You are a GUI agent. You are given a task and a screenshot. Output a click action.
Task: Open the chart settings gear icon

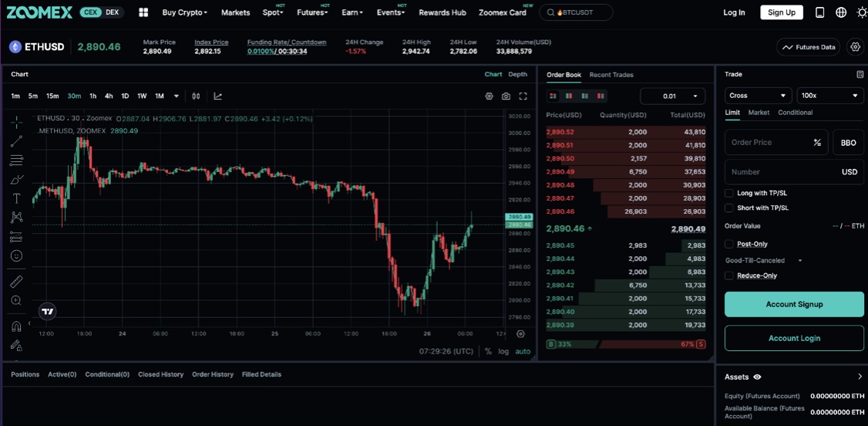[x=489, y=96]
